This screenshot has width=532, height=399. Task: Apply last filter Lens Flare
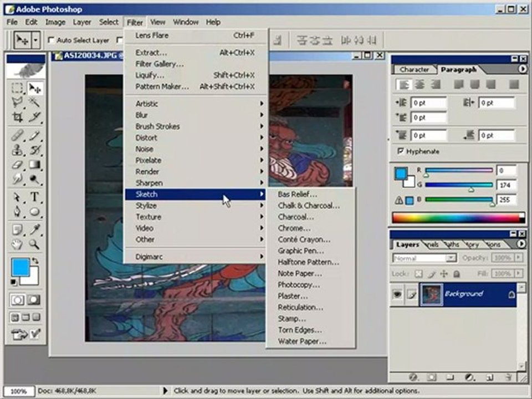tap(196, 35)
